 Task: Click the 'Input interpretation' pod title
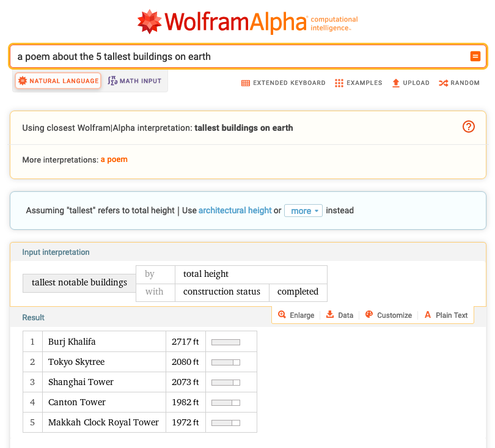click(x=56, y=252)
